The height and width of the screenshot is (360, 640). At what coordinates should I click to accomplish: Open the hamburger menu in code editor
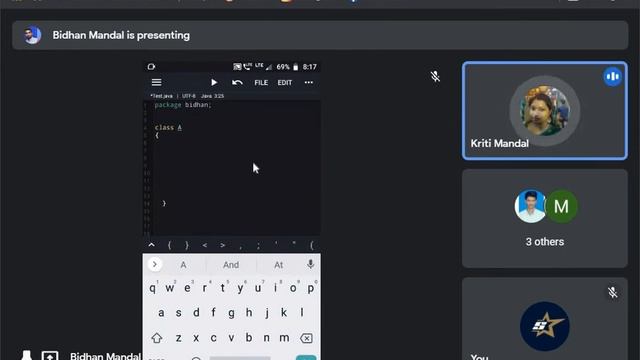[x=156, y=82]
